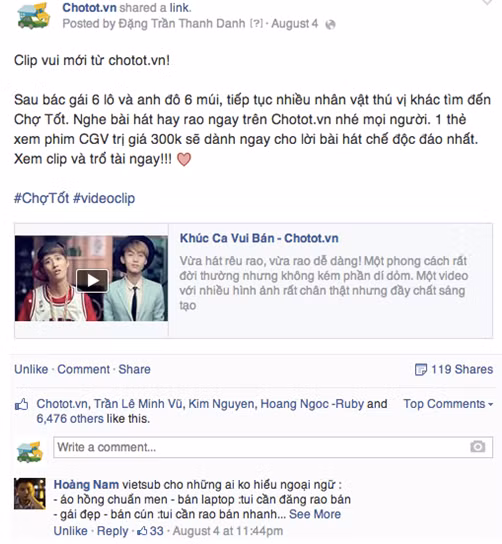Click the public audience globe icon
The image size is (502, 544).
[330, 25]
